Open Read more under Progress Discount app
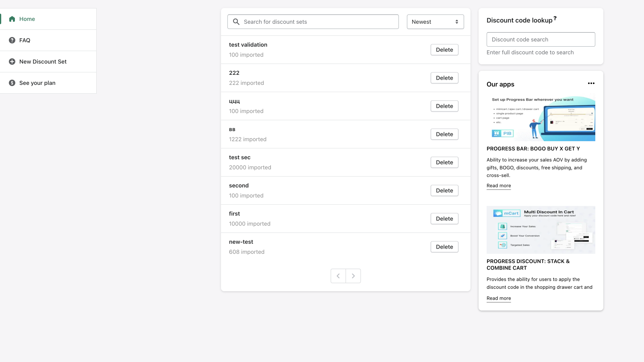Viewport: 644px width, 362px height. [x=498, y=298]
